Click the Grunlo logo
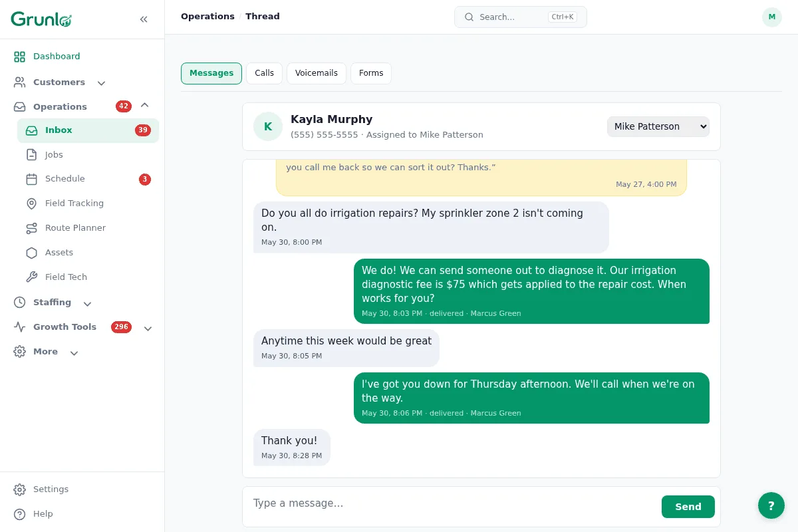Viewport: 798px width, 532px height. (41, 19)
